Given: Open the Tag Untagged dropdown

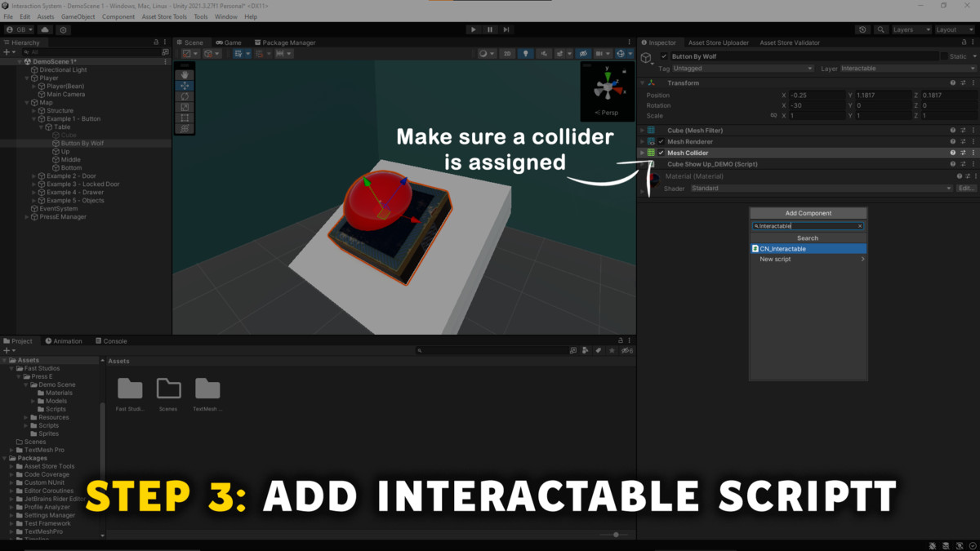Looking at the screenshot, I should coord(742,69).
